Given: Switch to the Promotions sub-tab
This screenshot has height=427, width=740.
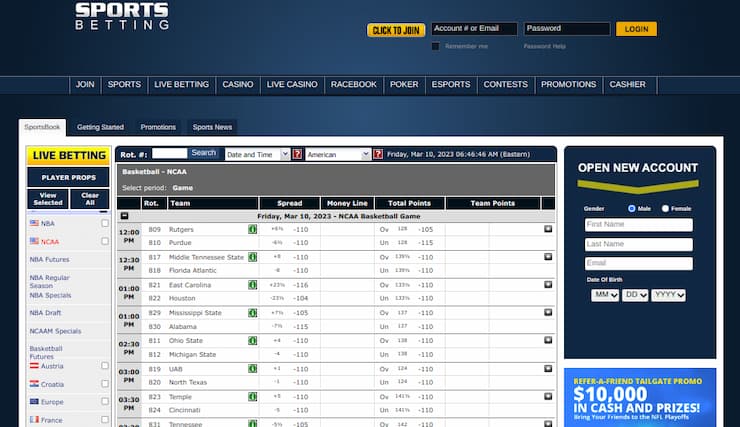Looking at the screenshot, I should [158, 127].
